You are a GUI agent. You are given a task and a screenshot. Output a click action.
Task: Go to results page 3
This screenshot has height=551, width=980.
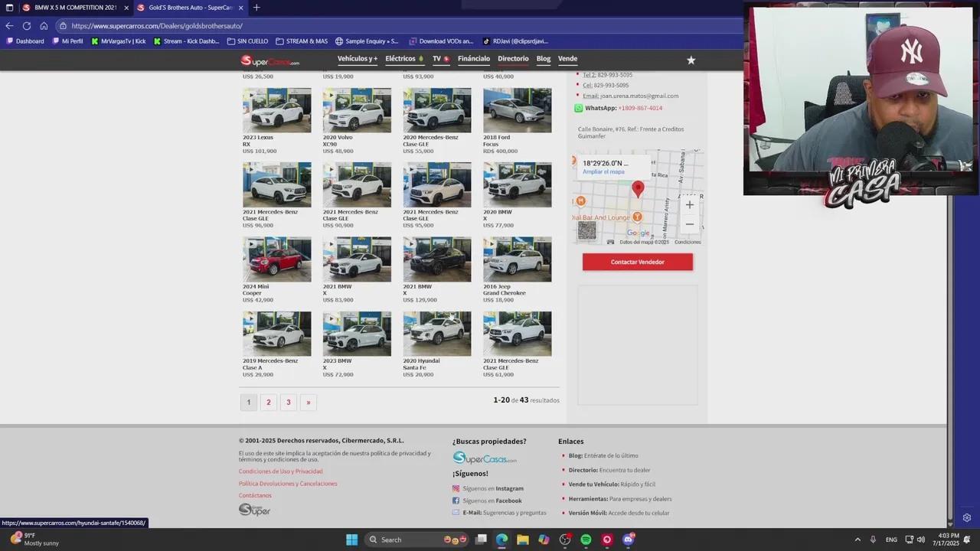coord(288,402)
